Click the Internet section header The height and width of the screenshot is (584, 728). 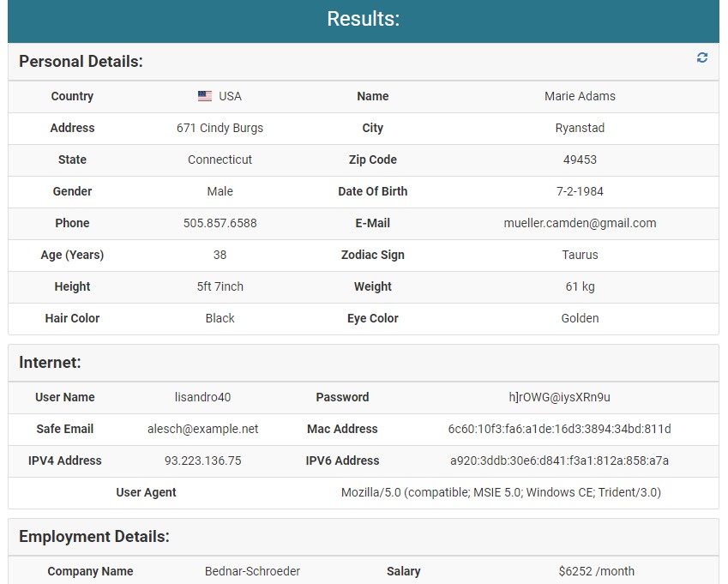click(x=45, y=362)
